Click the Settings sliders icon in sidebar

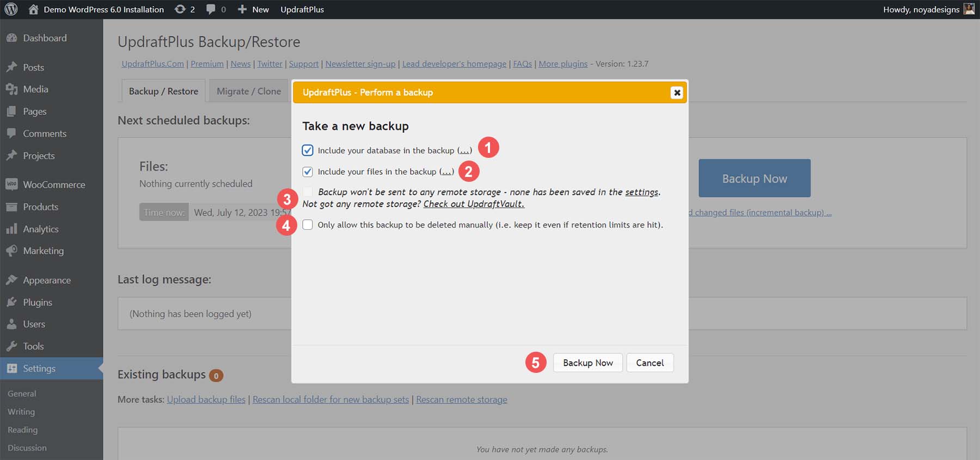[x=11, y=369]
